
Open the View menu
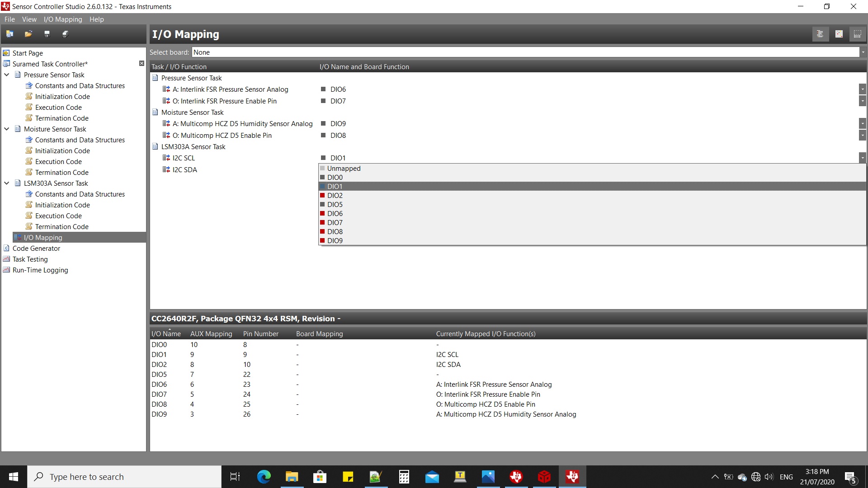tap(29, 19)
